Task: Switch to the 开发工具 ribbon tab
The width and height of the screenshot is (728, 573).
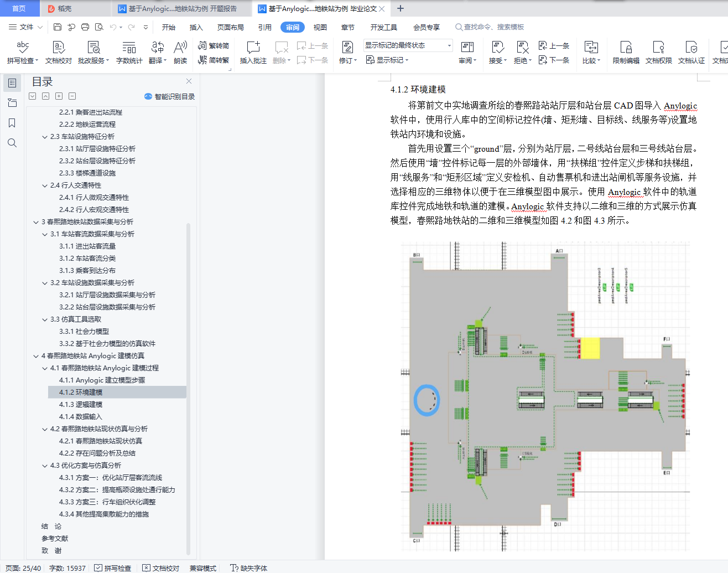Action: [x=384, y=27]
